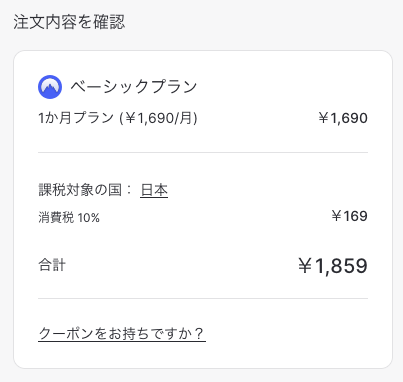Click the divider line below plan price

click(x=203, y=152)
